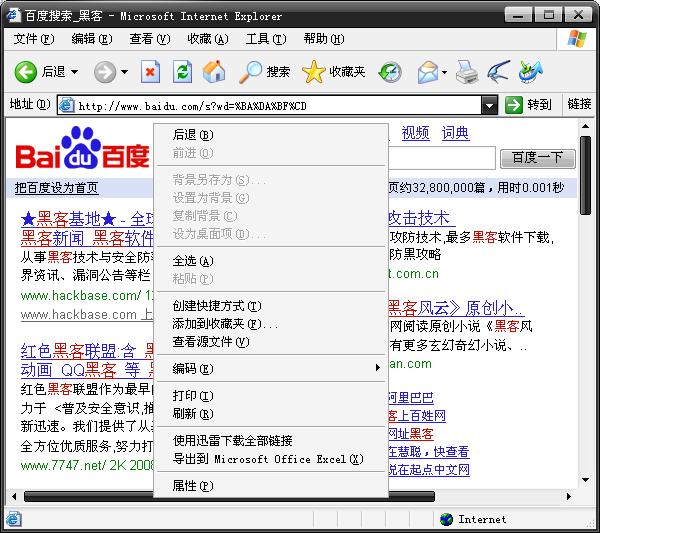Open the 网址黑客 sponsored link
Viewport: 691px width, 533px height.
(411, 434)
